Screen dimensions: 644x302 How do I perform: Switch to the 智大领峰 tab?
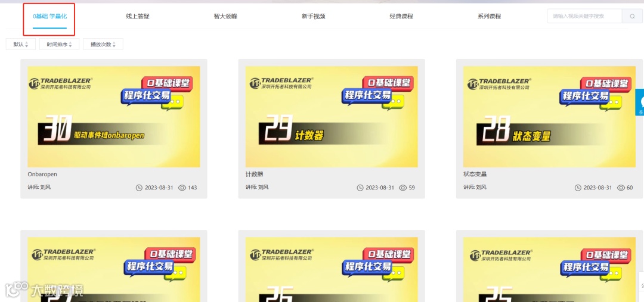tap(225, 17)
